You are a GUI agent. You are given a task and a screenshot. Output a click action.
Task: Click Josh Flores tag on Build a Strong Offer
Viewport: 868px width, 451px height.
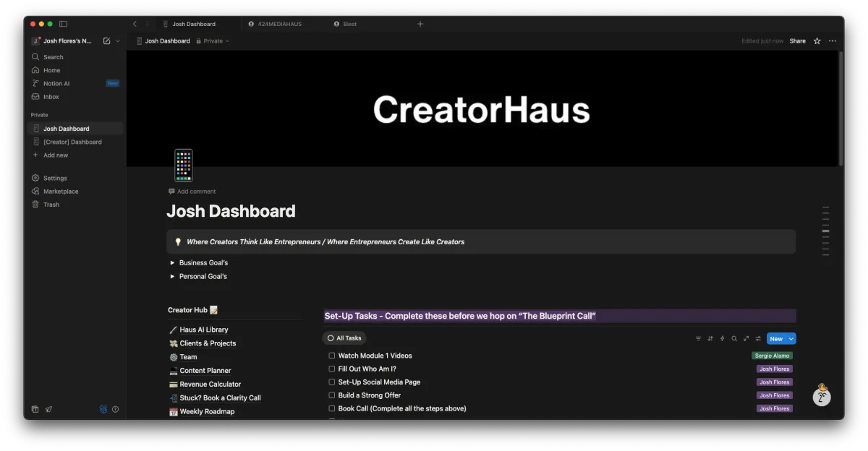775,395
